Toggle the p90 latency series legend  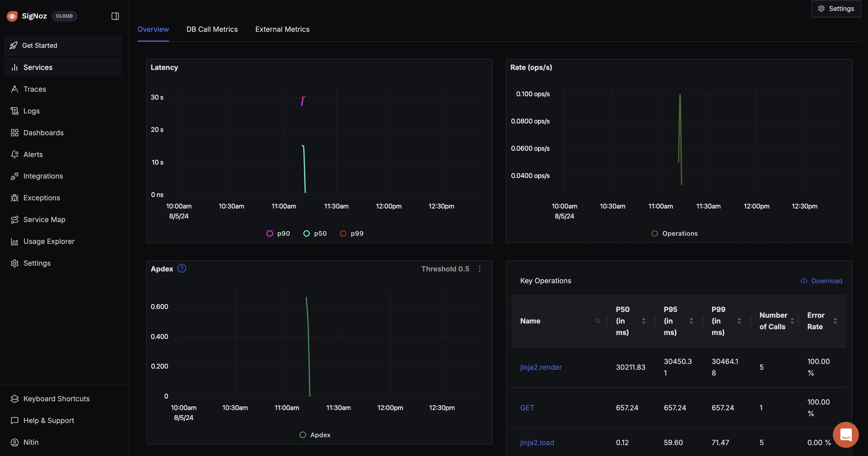(x=278, y=233)
